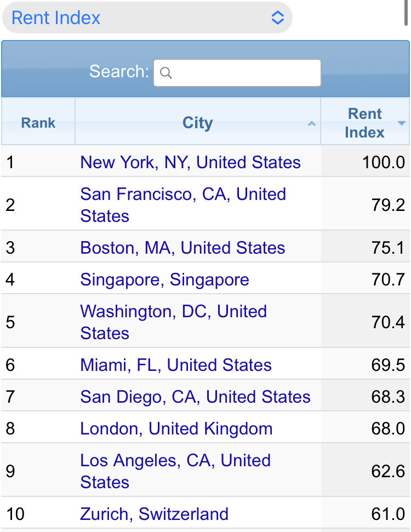Sort table by Rank column header

(38, 123)
